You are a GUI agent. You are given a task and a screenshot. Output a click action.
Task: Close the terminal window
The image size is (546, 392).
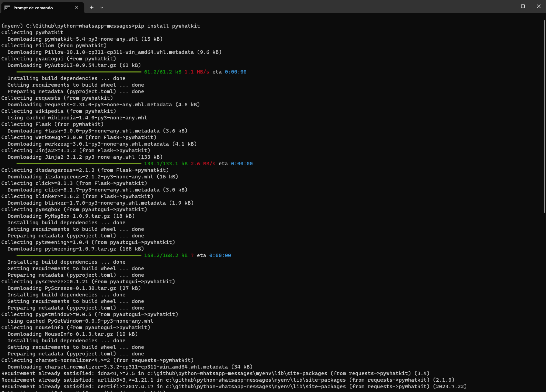pos(538,6)
